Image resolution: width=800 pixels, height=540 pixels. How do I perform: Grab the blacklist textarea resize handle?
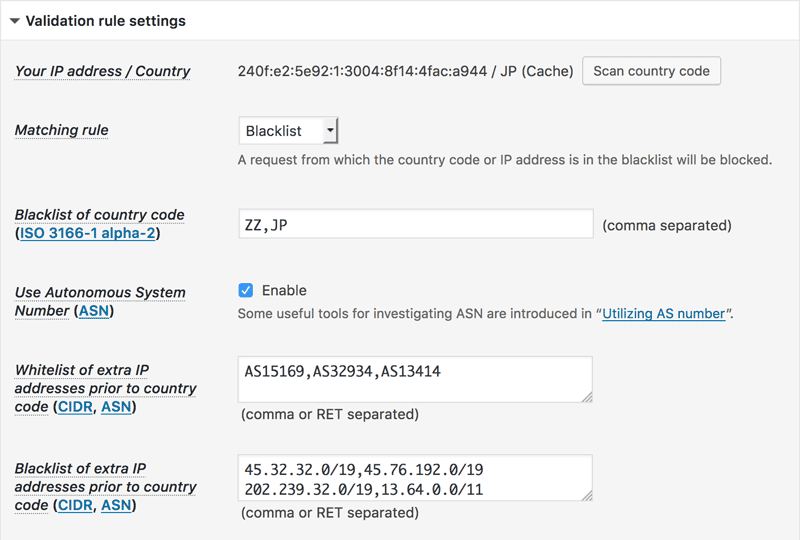click(x=587, y=496)
